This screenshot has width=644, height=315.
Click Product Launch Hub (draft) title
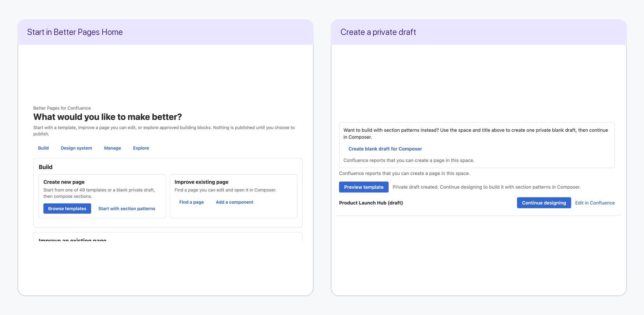(371, 203)
